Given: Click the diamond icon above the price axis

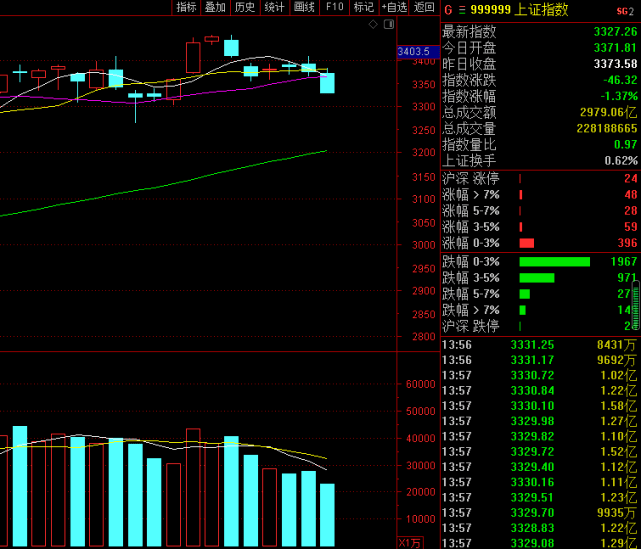Looking at the screenshot, I should (x=373, y=25).
